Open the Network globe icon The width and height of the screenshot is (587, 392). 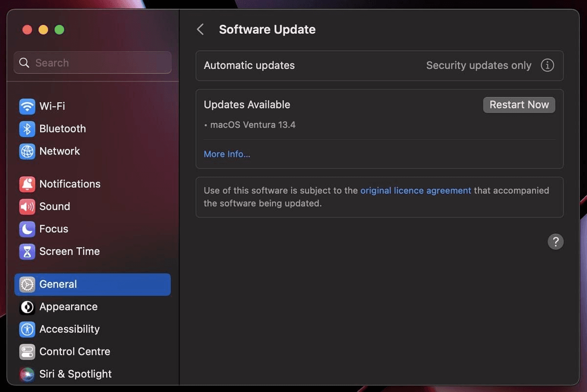[27, 151]
